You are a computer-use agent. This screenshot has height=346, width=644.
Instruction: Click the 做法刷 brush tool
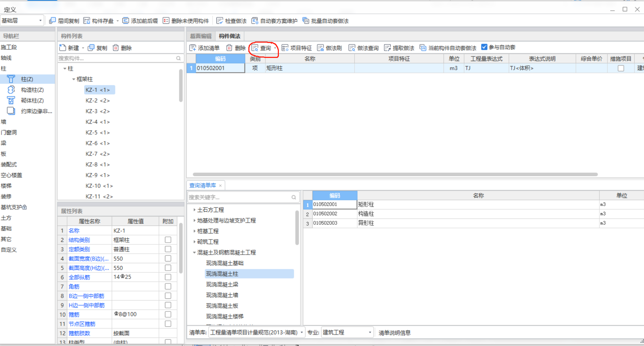[x=329, y=48]
